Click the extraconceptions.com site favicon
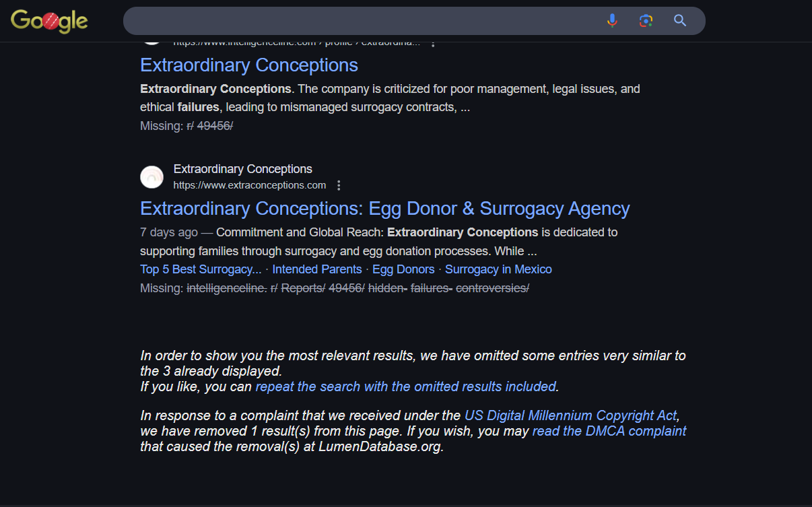The image size is (812, 507). click(x=151, y=177)
